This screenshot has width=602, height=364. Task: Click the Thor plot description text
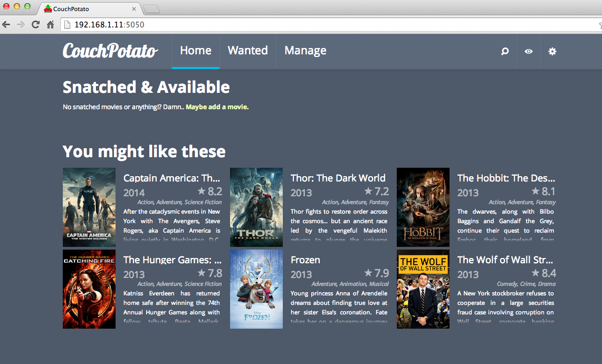click(x=339, y=226)
